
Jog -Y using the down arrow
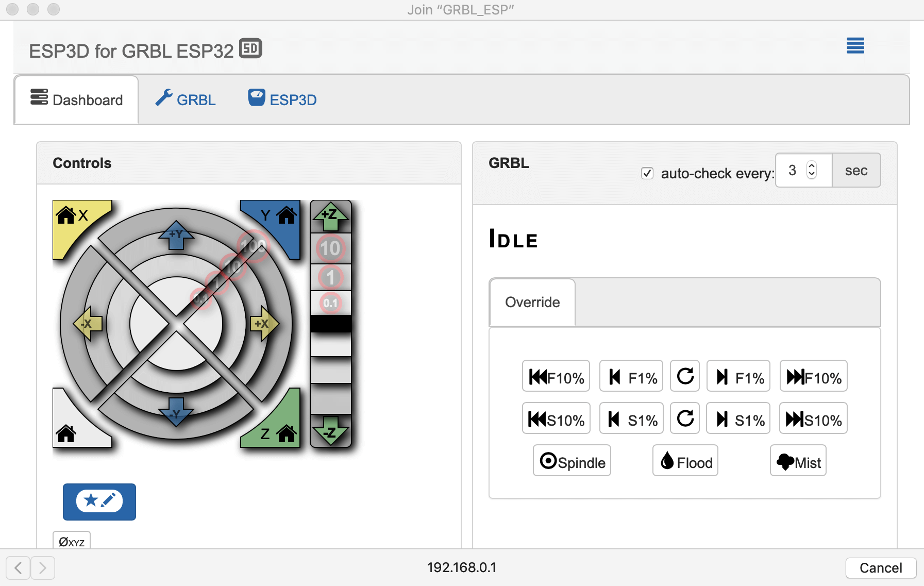coord(176,412)
